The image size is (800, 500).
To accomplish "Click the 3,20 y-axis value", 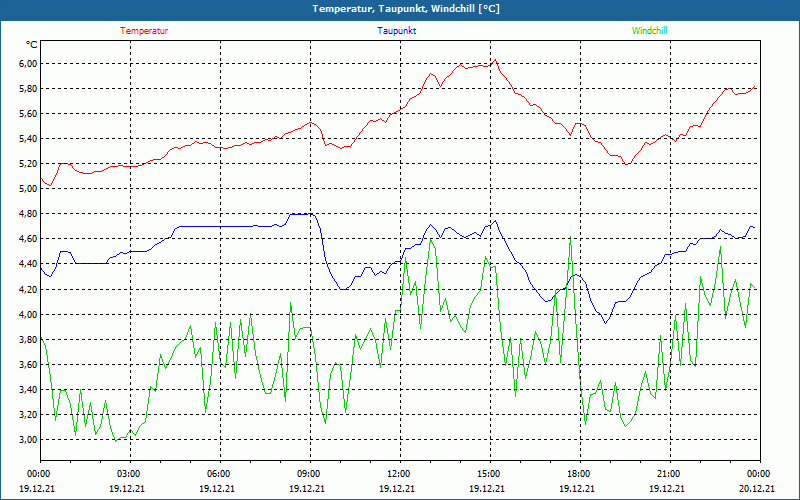I will tap(28, 414).
